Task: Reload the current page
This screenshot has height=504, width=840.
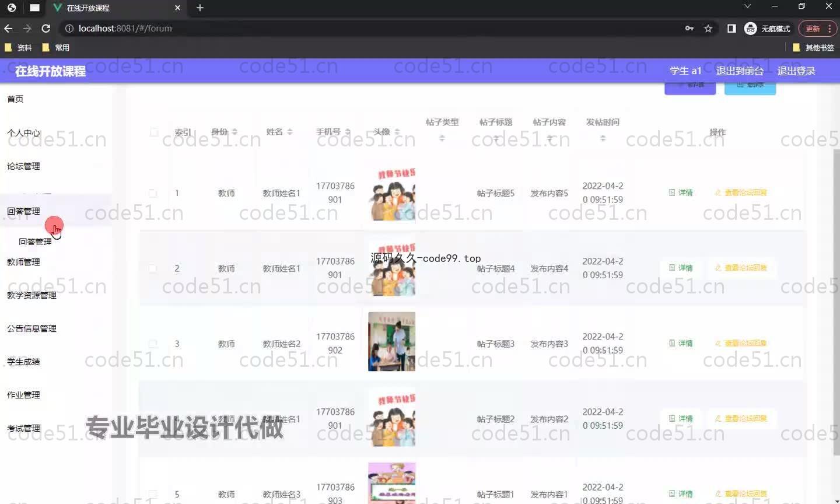Action: click(46, 28)
